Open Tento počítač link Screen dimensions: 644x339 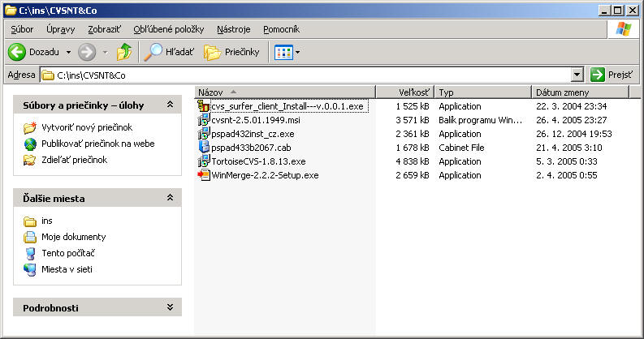(67, 253)
